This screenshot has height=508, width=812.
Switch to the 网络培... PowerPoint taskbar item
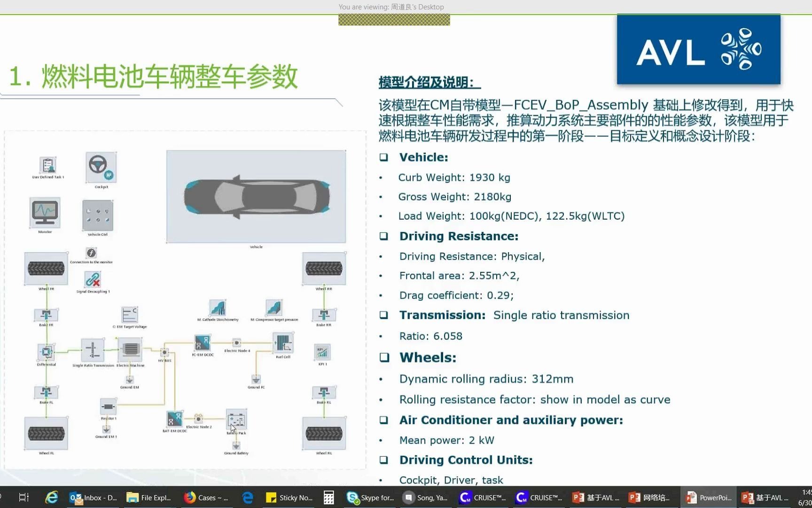649,497
